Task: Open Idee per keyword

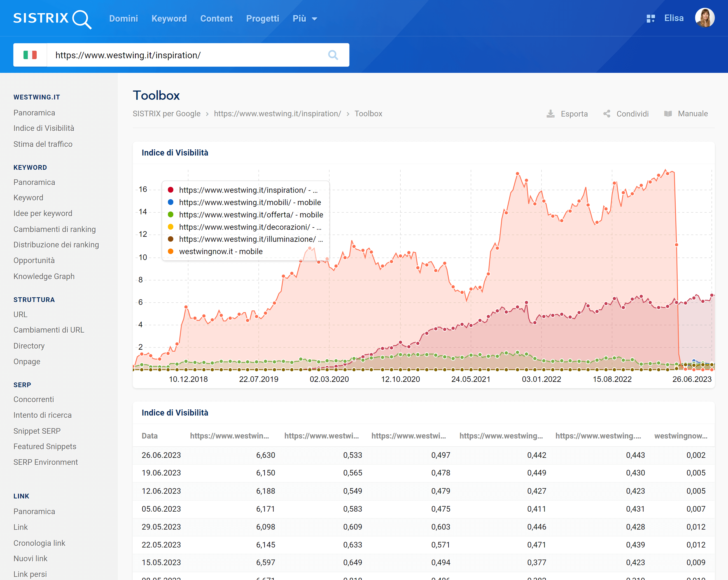Action: click(43, 214)
